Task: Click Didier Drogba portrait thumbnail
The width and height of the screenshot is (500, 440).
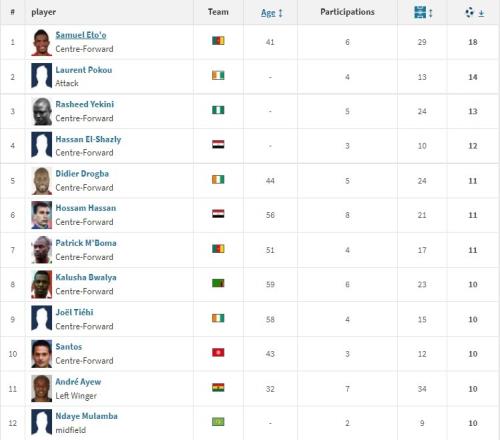Action: tap(42, 181)
